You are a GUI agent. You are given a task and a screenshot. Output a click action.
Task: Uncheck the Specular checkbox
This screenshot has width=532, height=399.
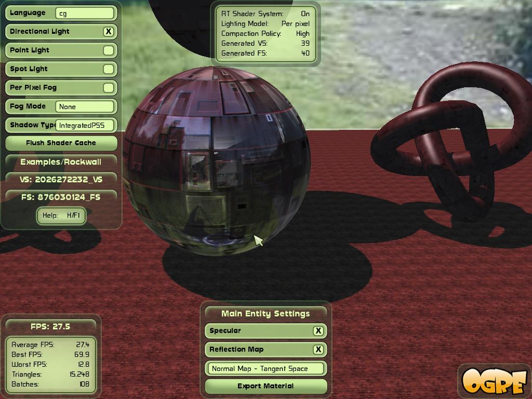click(x=318, y=331)
